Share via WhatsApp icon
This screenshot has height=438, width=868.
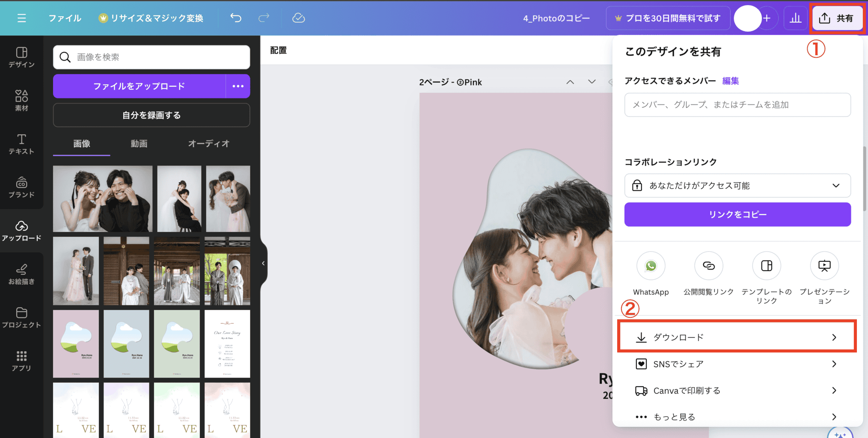pyautogui.click(x=651, y=266)
